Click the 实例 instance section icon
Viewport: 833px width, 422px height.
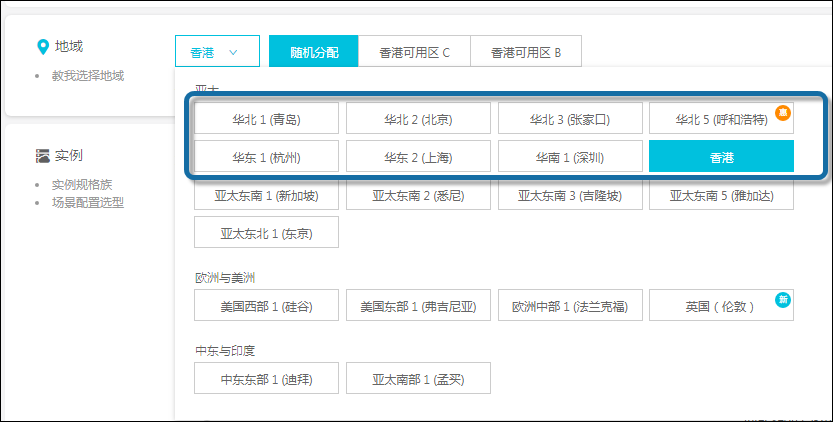(43, 156)
